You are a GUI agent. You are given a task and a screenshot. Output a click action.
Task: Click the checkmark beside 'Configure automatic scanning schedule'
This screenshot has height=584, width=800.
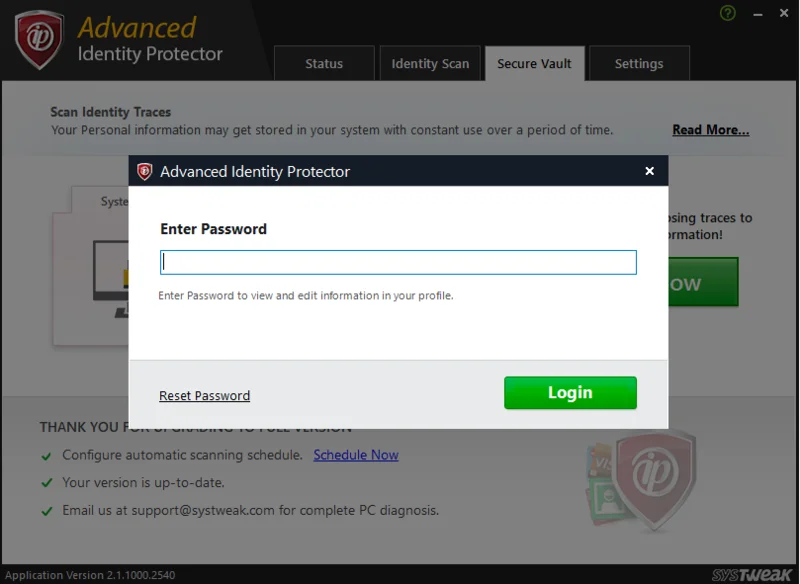tap(46, 455)
